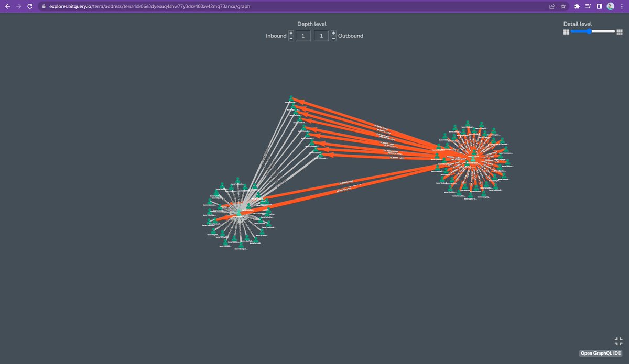The image size is (629, 364).
Task: Exit fullscreen graph view icon
Action: click(x=619, y=340)
